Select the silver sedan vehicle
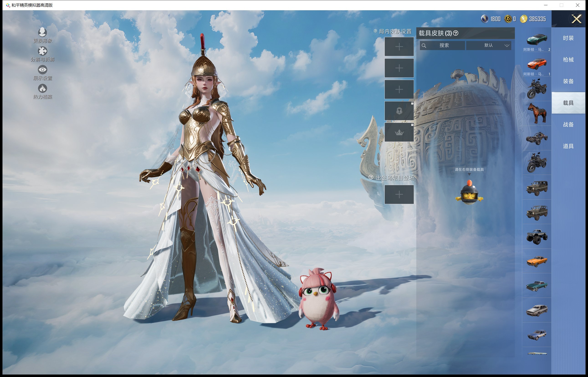Screen dimensions: 588x377 537,310
